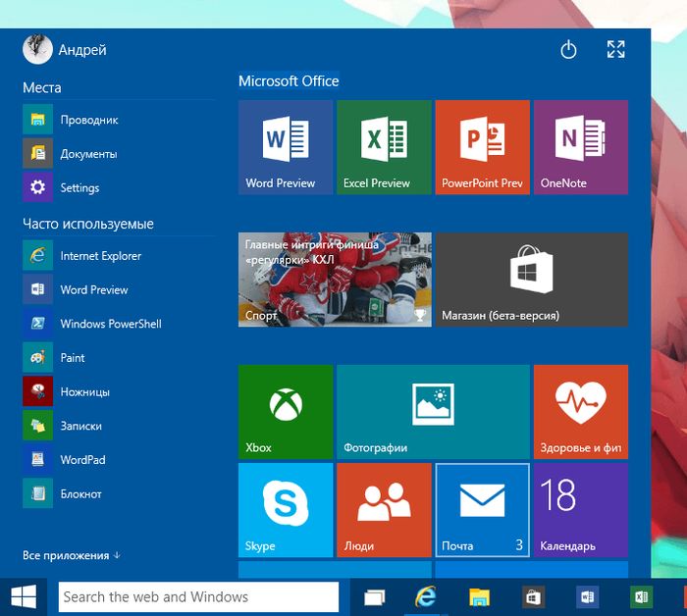Open the Sport news live tile

click(335, 280)
